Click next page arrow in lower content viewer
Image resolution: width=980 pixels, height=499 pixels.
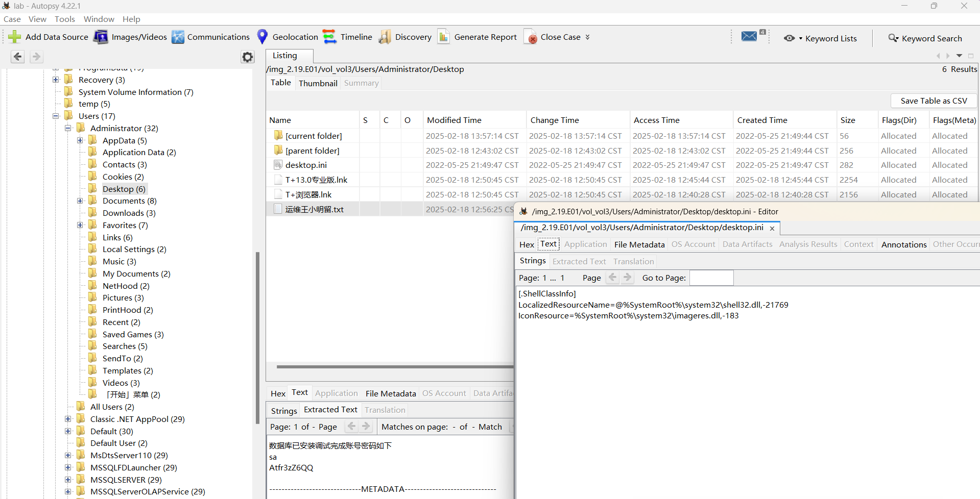coord(366,427)
